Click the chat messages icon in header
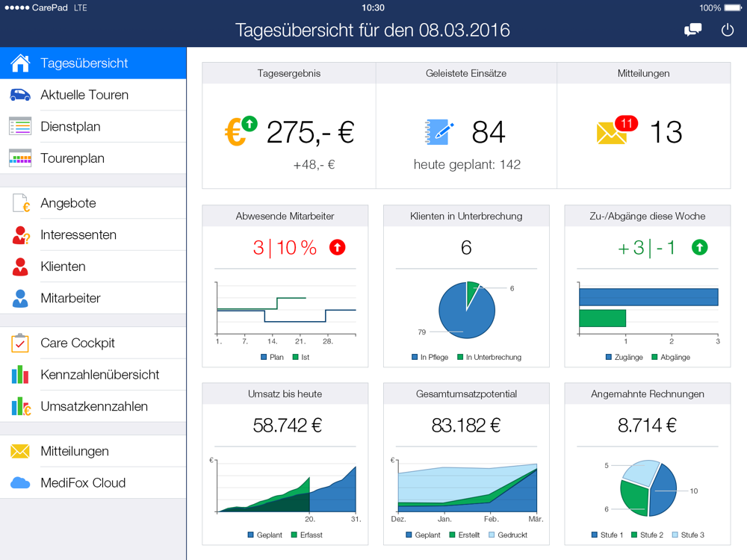Screen dimensions: 747x560 [692, 30]
